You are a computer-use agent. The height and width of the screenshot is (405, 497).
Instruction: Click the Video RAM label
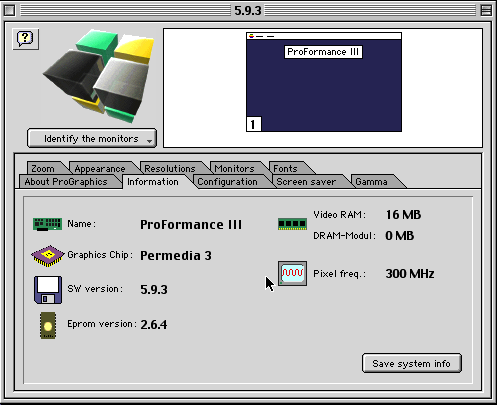coord(339,215)
